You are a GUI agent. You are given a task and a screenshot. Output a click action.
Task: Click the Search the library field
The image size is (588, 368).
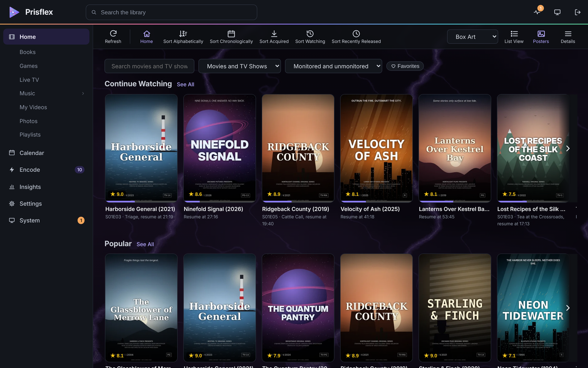tap(171, 12)
